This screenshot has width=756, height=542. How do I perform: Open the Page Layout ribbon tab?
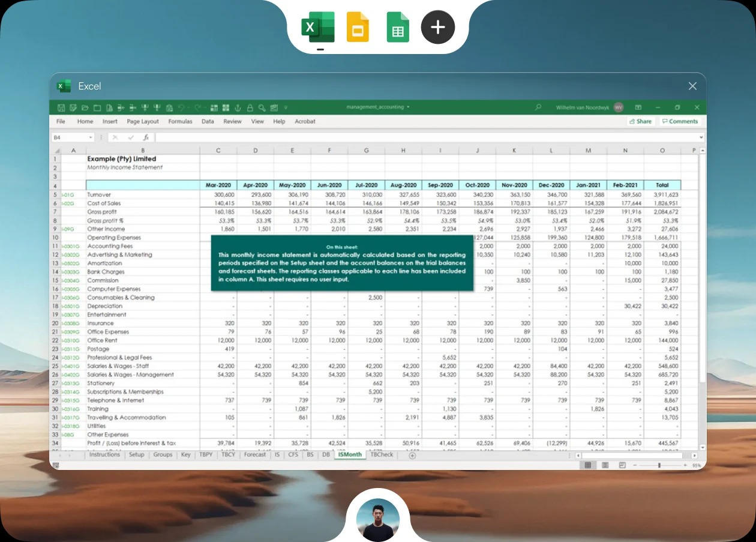pyautogui.click(x=143, y=121)
